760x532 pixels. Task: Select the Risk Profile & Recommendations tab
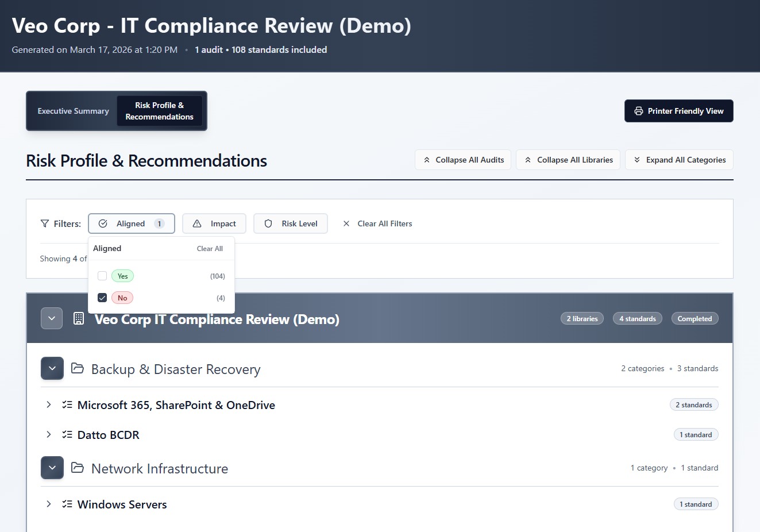click(x=160, y=111)
